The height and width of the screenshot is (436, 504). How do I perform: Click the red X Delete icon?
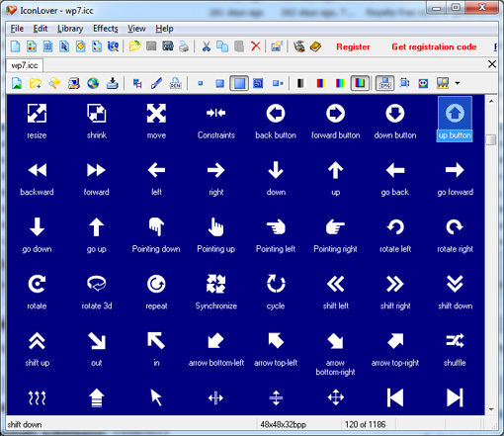click(x=256, y=46)
